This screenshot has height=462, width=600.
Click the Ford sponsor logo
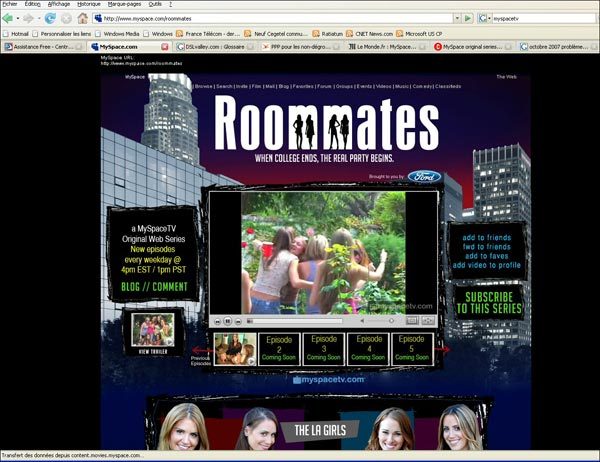pos(423,176)
